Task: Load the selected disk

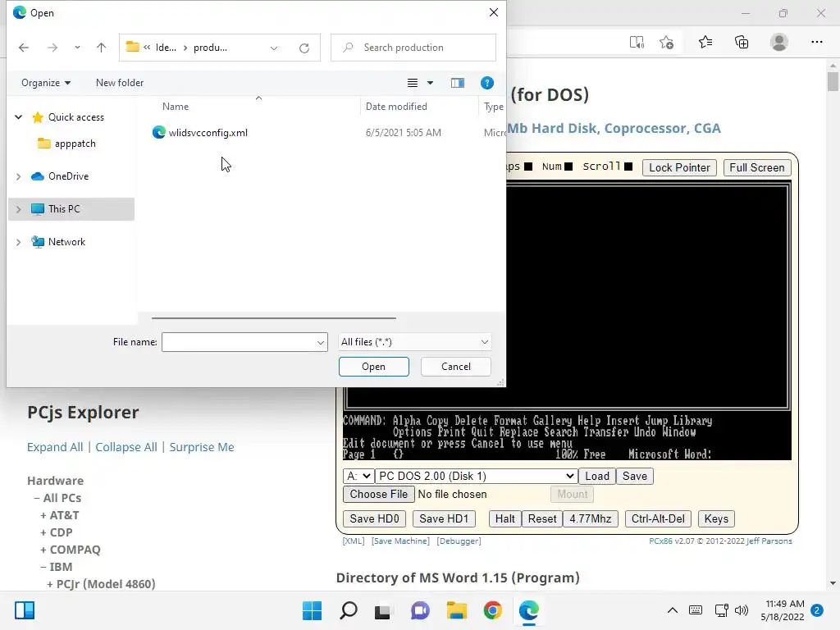Action: coord(597,477)
